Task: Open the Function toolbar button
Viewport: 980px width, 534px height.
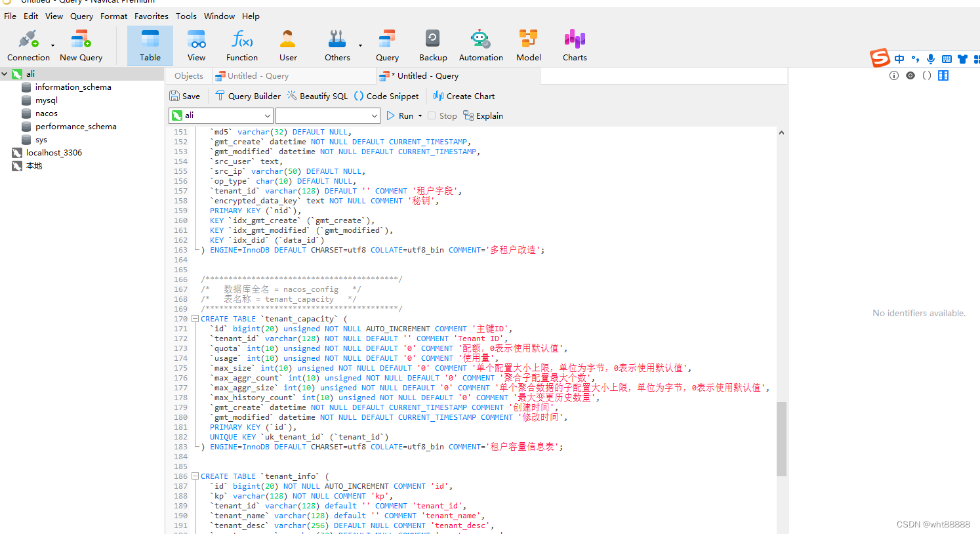Action: [x=242, y=46]
